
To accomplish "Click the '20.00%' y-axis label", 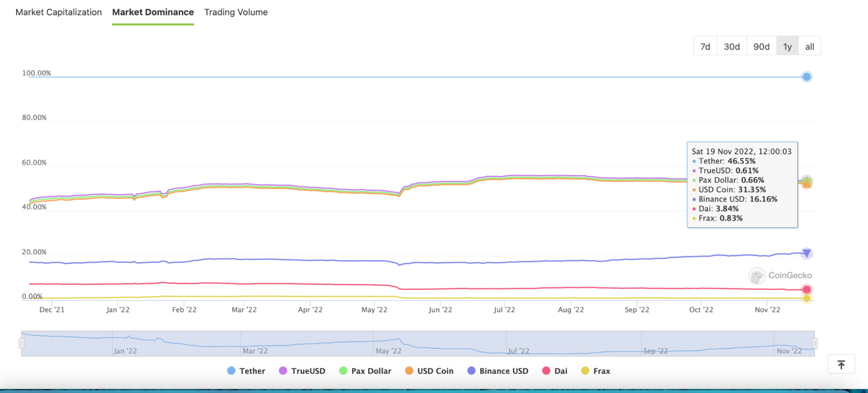I will pyautogui.click(x=34, y=252).
